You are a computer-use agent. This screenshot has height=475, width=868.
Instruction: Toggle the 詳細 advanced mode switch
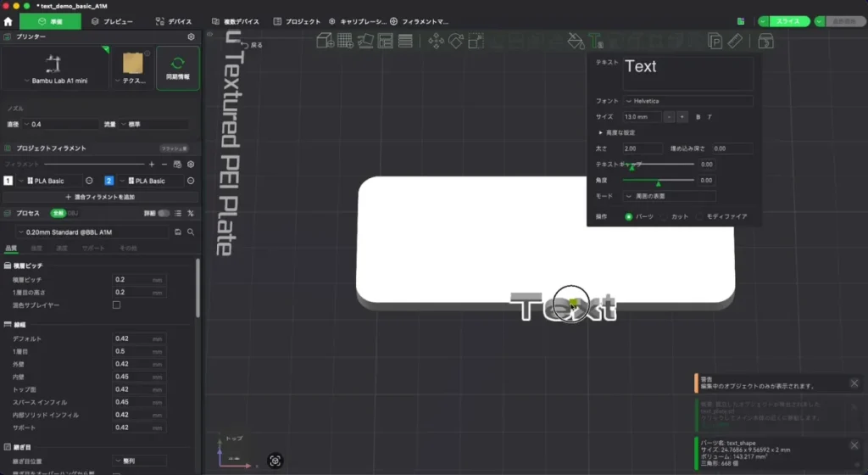coord(164,213)
